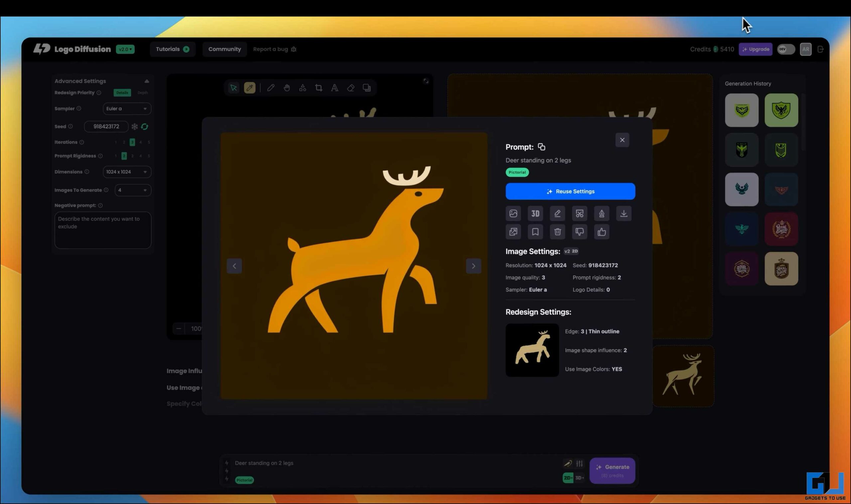This screenshot has height=504, width=851.
Task: Open the 2D mode dropdown in prompt bar
Action: click(x=568, y=477)
